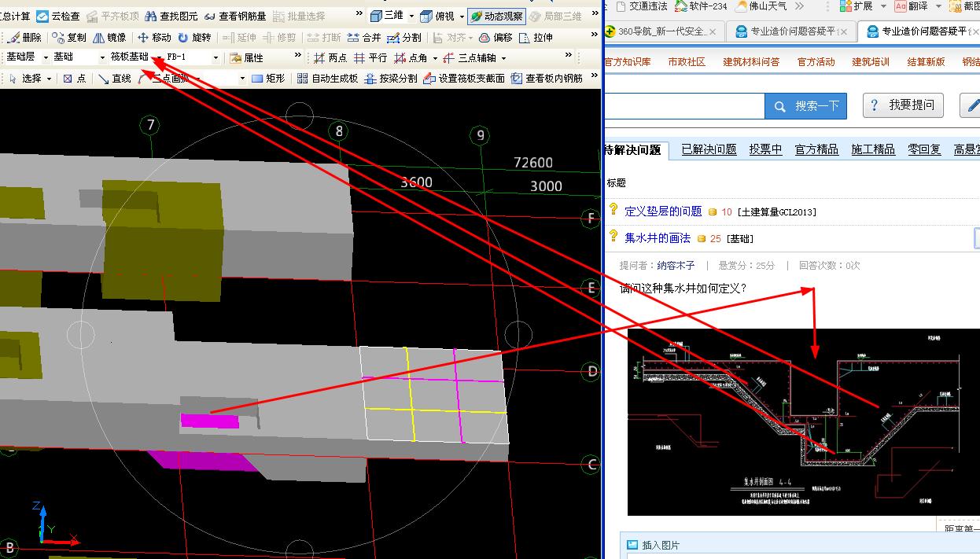The width and height of the screenshot is (980, 559).
Task: Select the 拉伸 stretch tool
Action: point(536,37)
